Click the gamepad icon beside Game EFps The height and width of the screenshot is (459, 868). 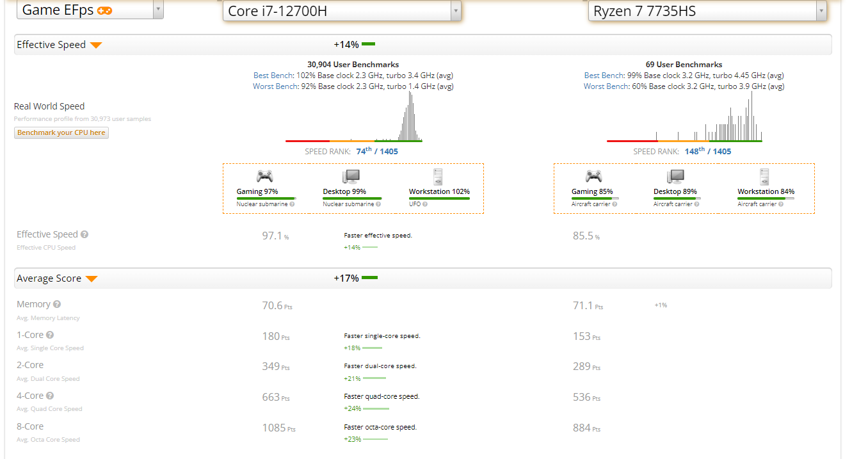pyautogui.click(x=104, y=10)
